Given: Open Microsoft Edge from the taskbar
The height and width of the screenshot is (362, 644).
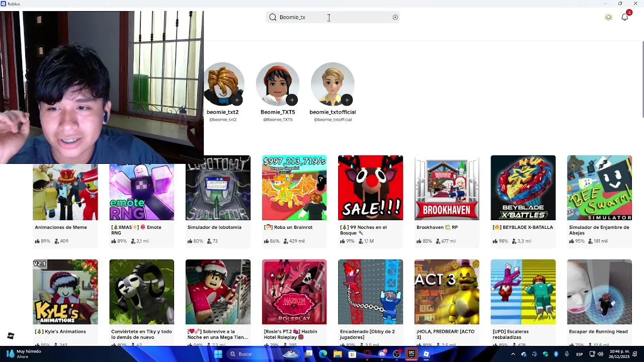Looking at the screenshot, I should pos(323,354).
